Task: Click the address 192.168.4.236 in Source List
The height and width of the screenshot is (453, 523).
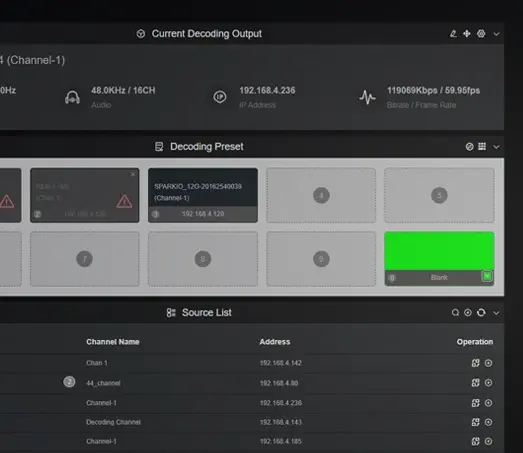Action: (281, 403)
